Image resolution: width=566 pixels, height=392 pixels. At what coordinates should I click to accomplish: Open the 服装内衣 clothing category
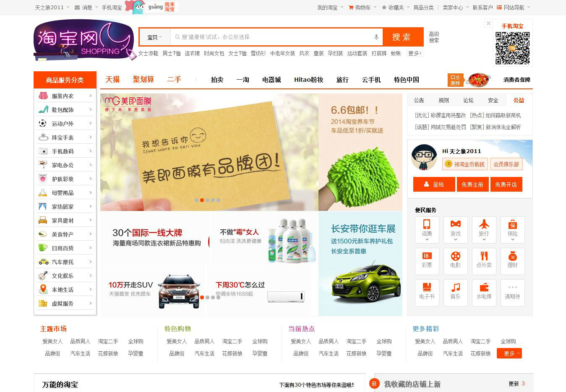(x=65, y=96)
